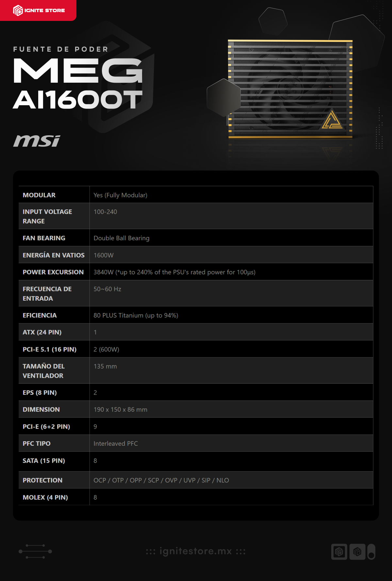Click the "Double Ball Bearing" value
The width and height of the screenshot is (392, 581).
(x=122, y=238)
